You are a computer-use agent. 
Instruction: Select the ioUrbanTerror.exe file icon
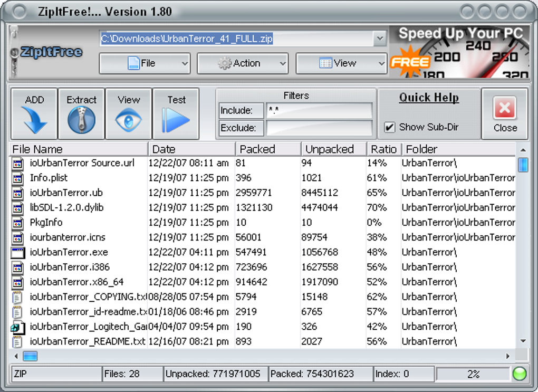(17, 253)
